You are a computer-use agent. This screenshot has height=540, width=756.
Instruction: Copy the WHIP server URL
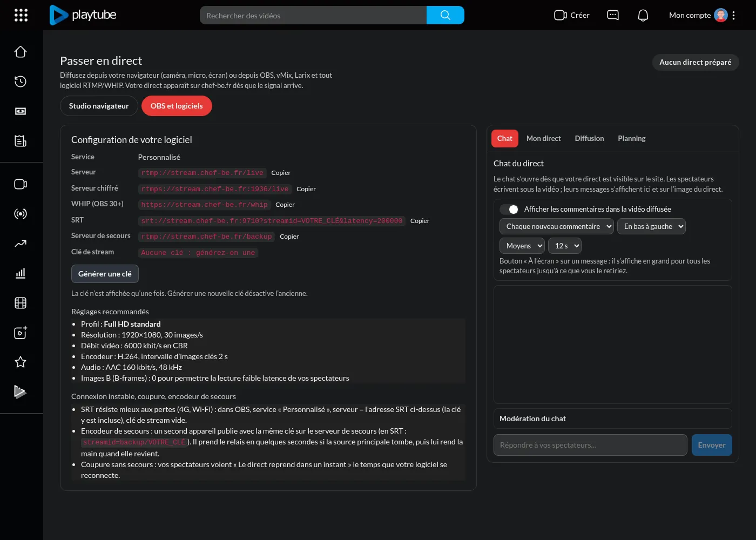coord(285,205)
